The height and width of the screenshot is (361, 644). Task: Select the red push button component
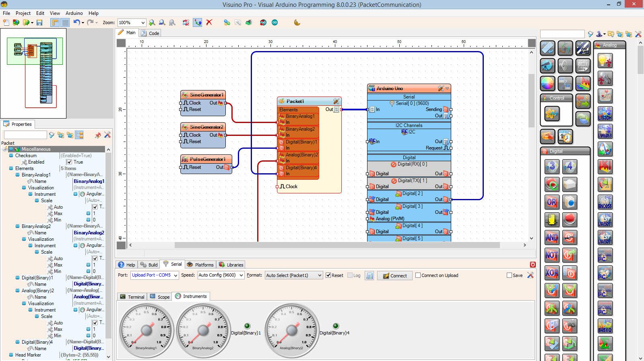coord(570,219)
